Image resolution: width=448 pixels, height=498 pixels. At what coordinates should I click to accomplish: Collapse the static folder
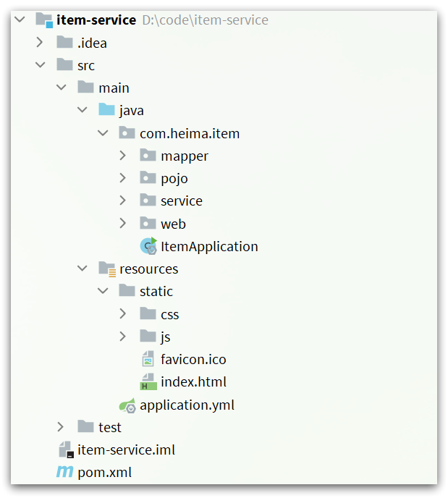pos(102,291)
